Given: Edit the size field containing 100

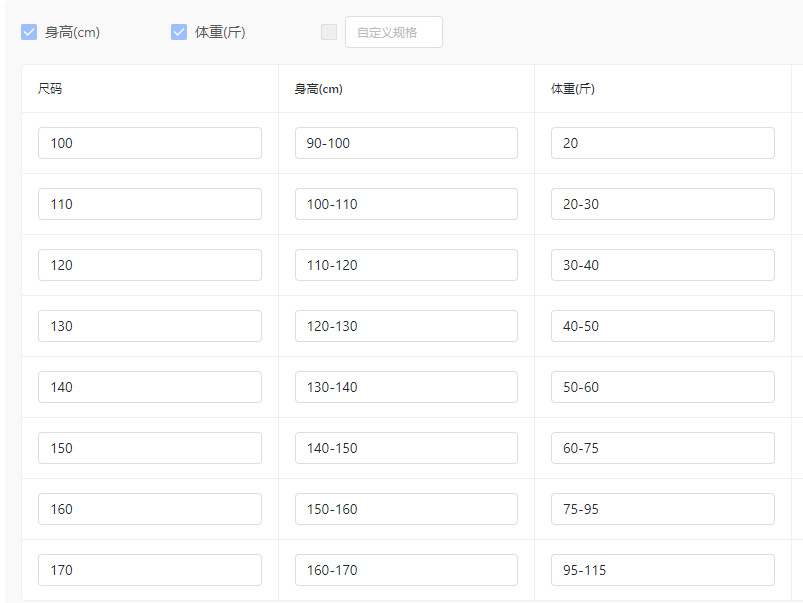Looking at the screenshot, I should coord(150,143).
